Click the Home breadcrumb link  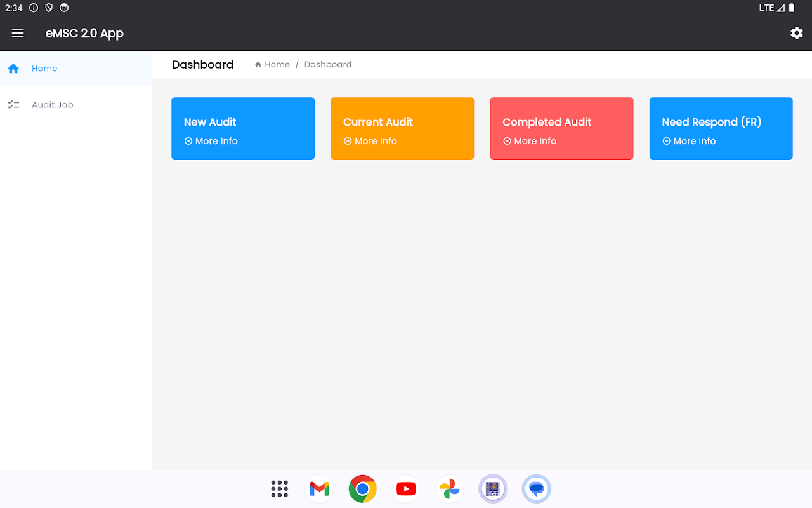click(272, 65)
